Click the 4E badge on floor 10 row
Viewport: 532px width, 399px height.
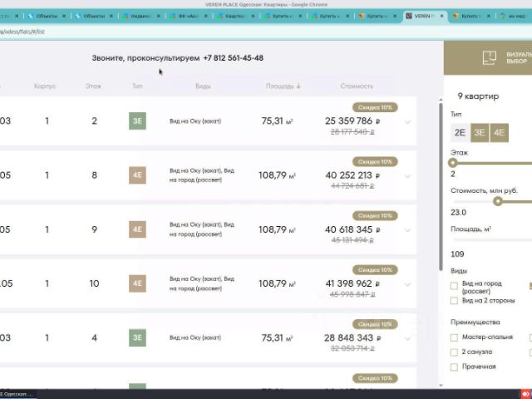pyautogui.click(x=137, y=283)
